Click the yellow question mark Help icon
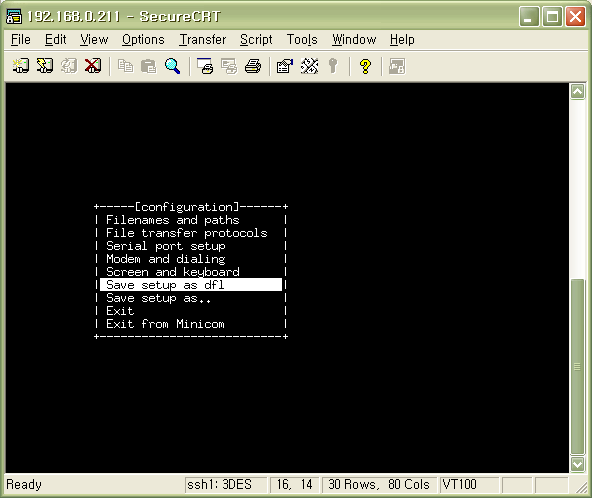 pyautogui.click(x=365, y=66)
